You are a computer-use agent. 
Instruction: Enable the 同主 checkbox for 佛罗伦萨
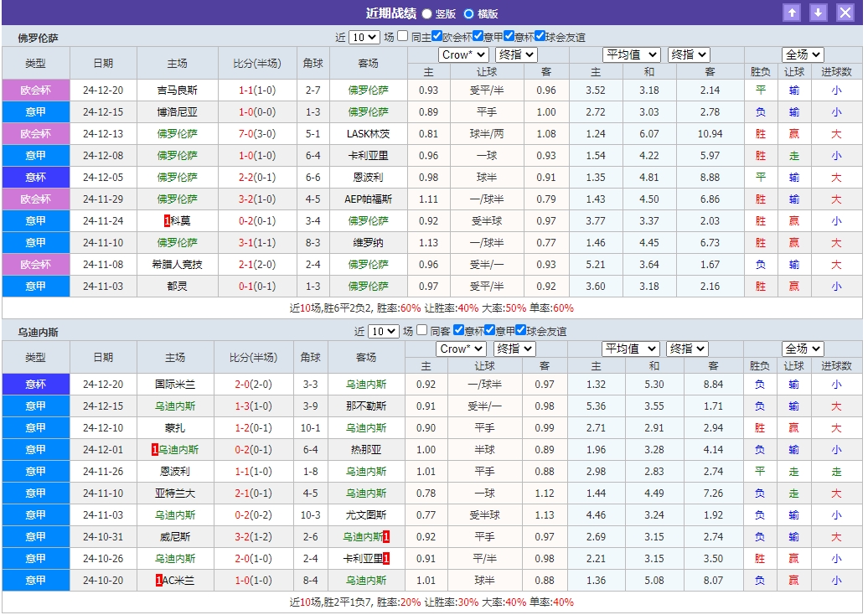[403, 37]
